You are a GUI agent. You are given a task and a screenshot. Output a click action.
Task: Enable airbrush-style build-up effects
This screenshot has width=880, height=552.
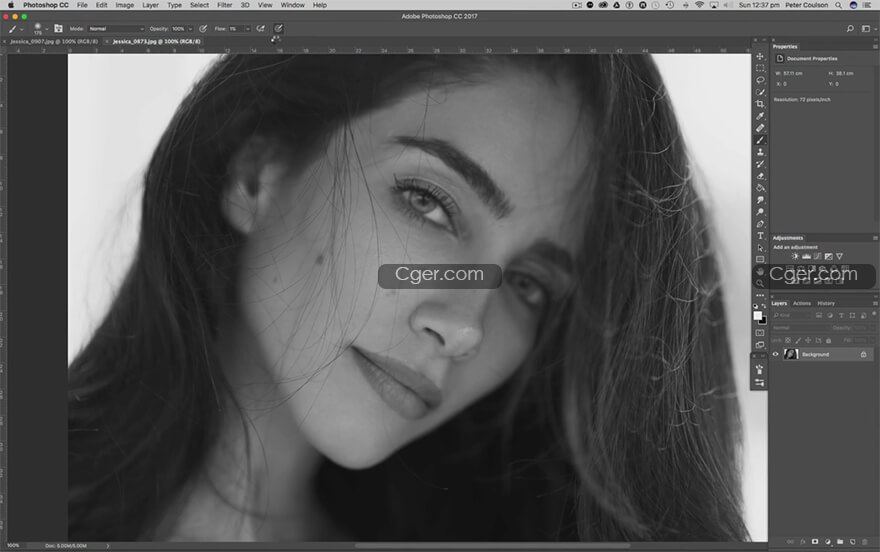pos(260,29)
